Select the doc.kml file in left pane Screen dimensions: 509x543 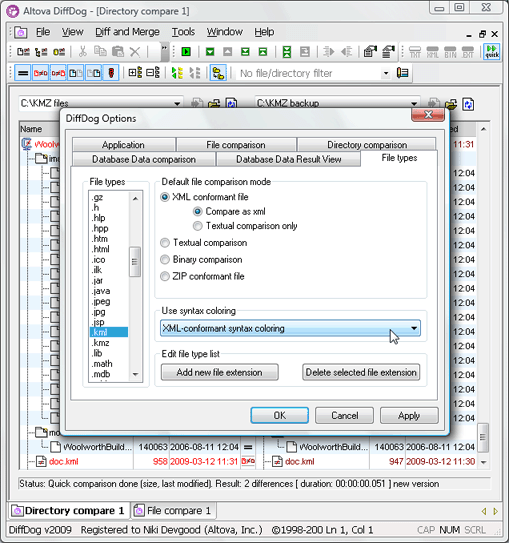(64, 462)
